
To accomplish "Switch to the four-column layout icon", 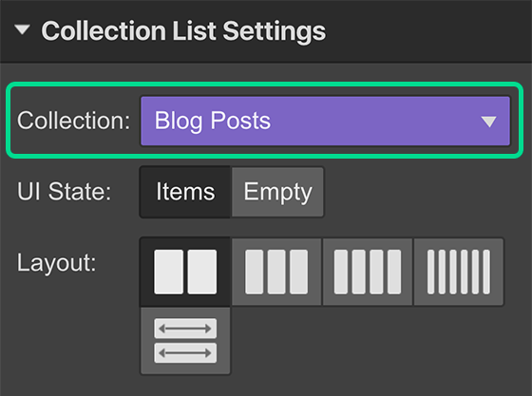I will tap(368, 272).
